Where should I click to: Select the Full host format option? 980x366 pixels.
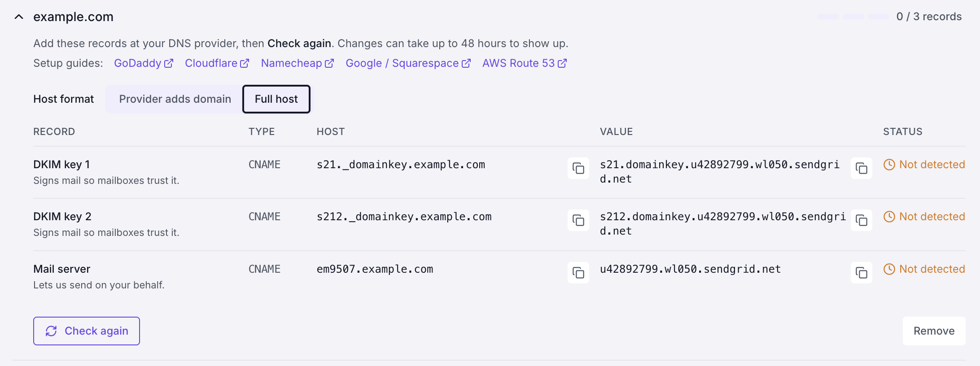click(x=276, y=99)
